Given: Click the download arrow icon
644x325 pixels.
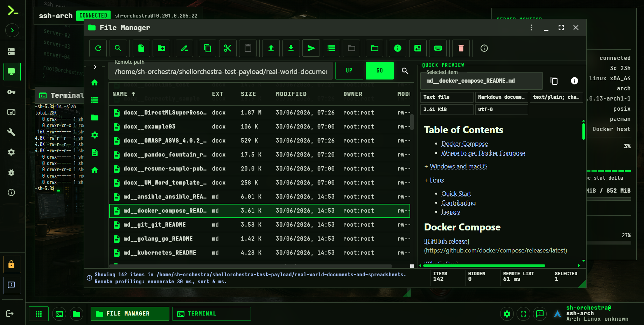Looking at the screenshot, I should [291, 48].
